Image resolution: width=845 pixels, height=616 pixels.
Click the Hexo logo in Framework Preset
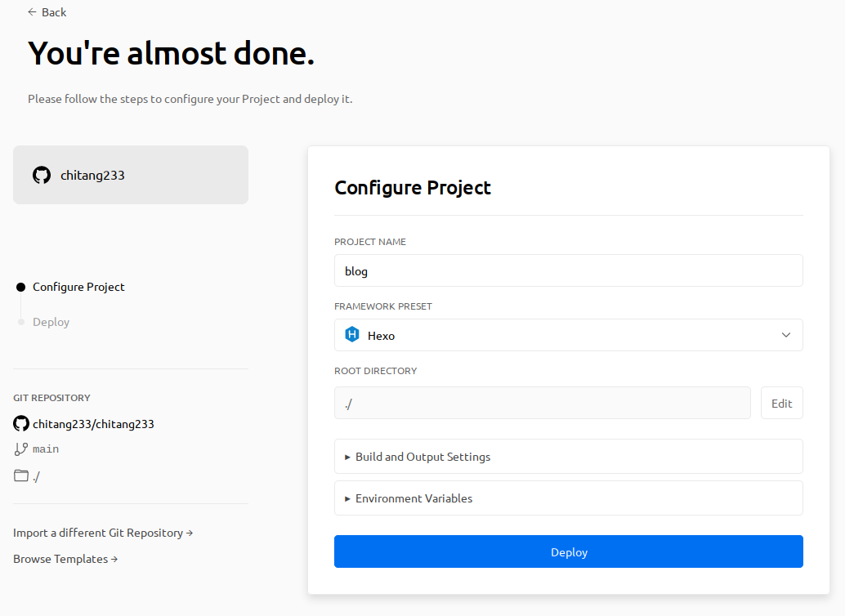coord(352,335)
